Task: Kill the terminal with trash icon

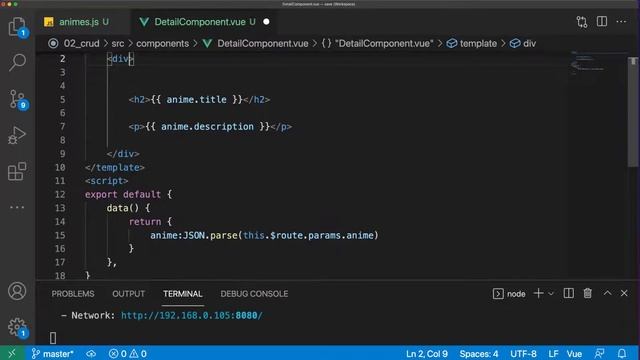Action: (x=587, y=293)
